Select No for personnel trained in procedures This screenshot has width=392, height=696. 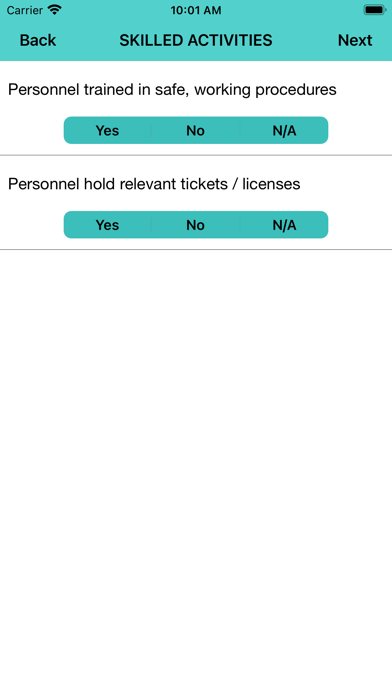[195, 130]
